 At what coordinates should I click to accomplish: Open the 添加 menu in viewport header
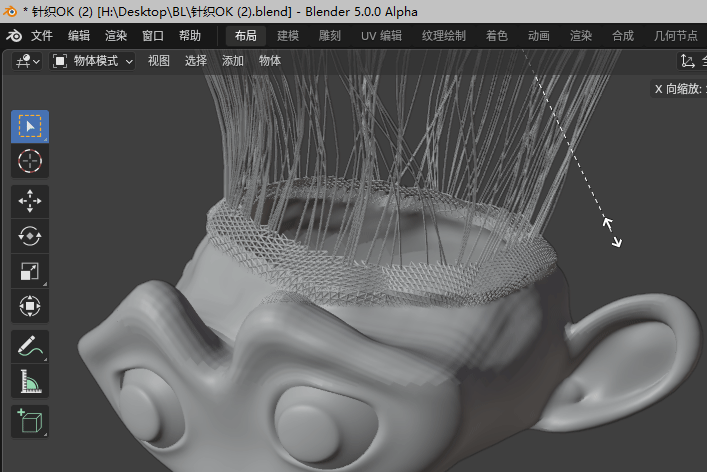coord(233,61)
